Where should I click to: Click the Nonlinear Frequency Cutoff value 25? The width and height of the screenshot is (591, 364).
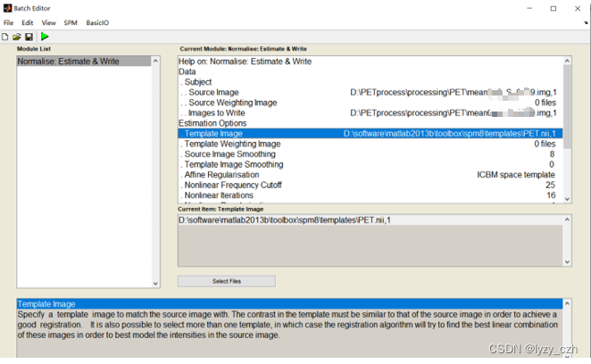pyautogui.click(x=550, y=185)
